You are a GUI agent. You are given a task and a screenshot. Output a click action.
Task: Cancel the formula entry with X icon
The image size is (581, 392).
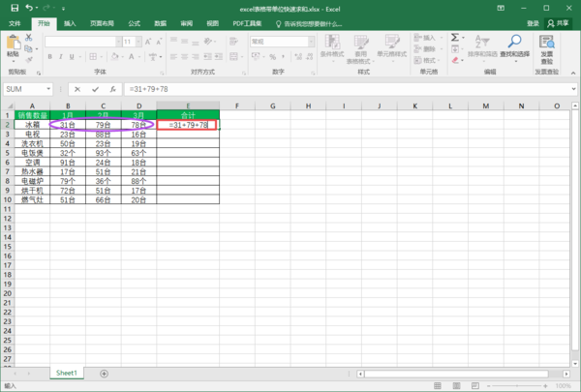tap(77, 89)
